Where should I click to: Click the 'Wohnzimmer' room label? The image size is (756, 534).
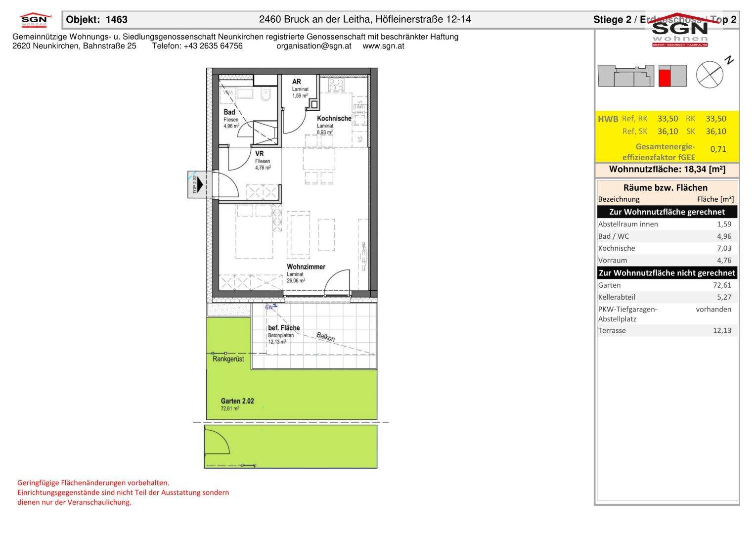(306, 267)
